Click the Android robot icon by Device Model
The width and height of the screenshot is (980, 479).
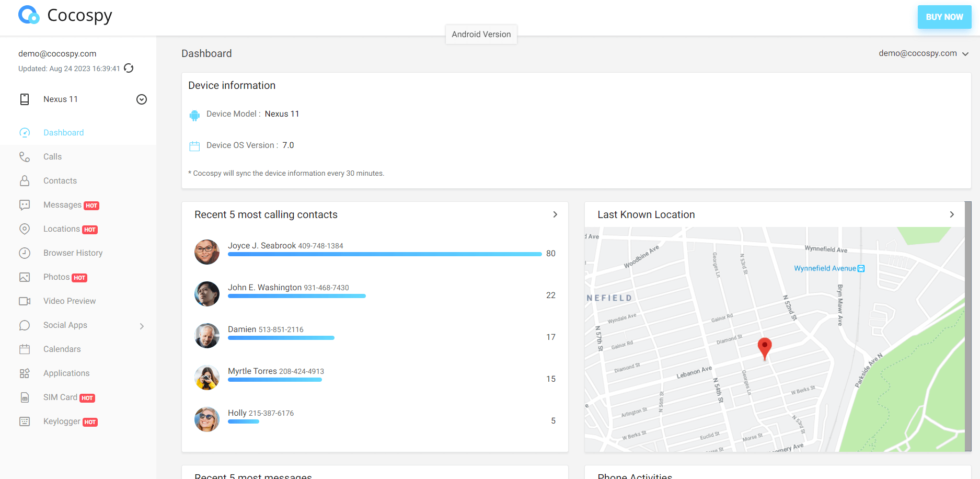point(194,116)
